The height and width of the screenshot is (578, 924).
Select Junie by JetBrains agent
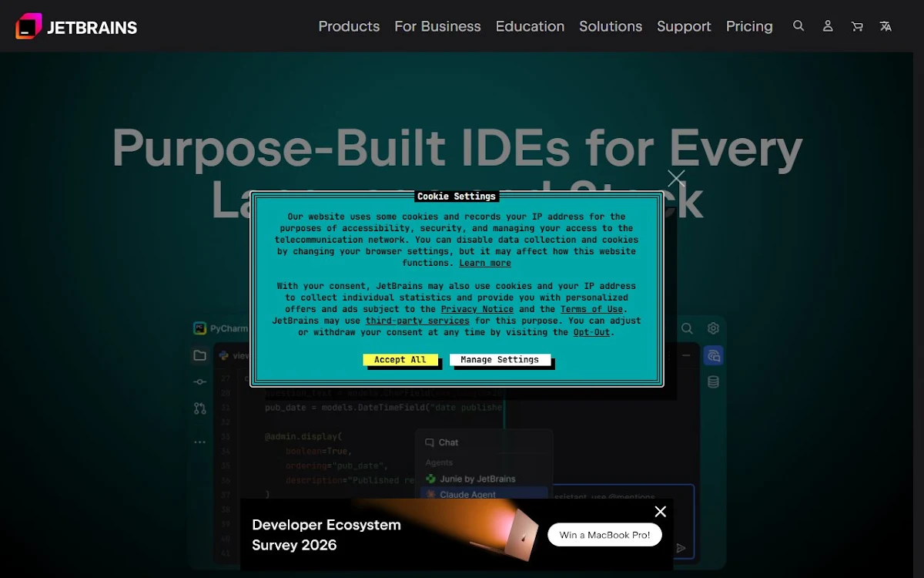(x=477, y=479)
